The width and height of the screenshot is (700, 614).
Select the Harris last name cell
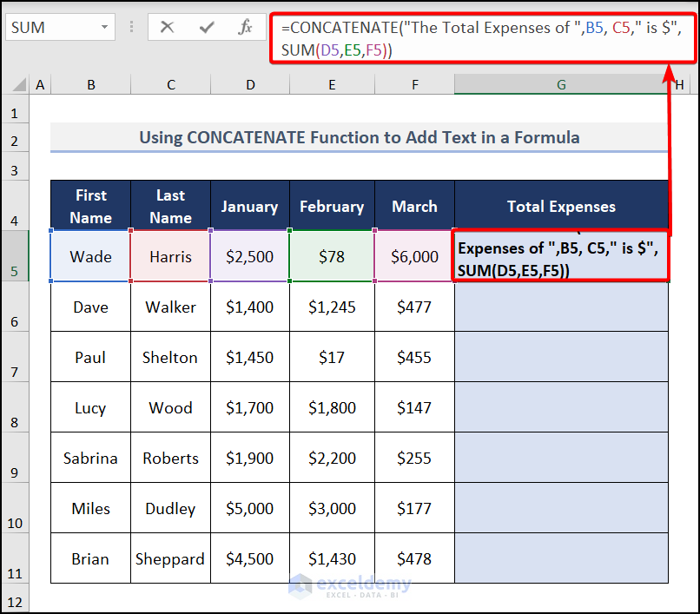170,257
